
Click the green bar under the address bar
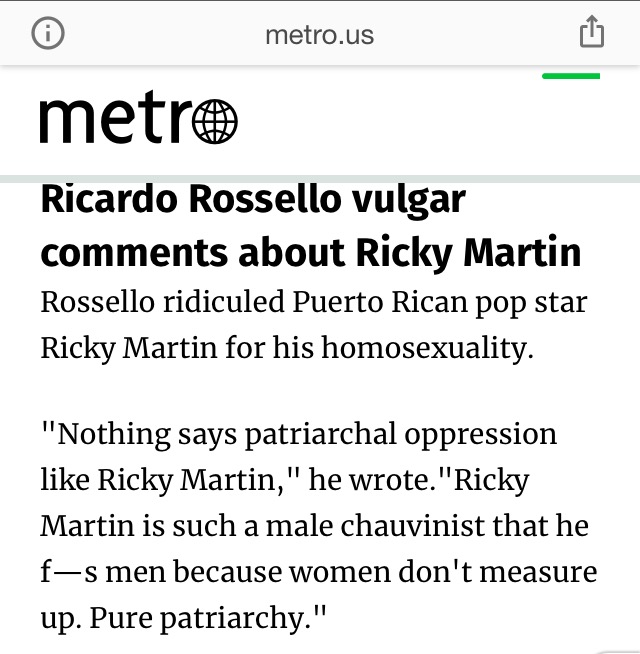click(570, 76)
